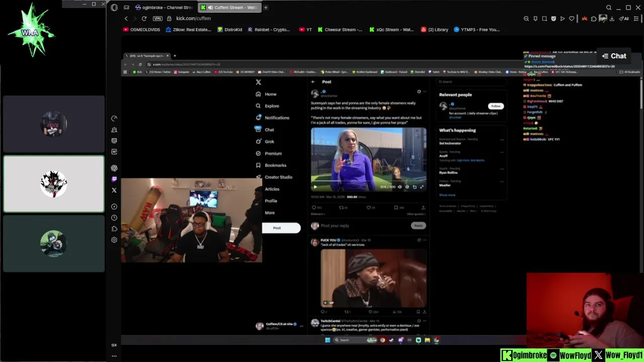
Task: Open the ChatGPT icon in Opera sidebar
Action: [x=114, y=168]
